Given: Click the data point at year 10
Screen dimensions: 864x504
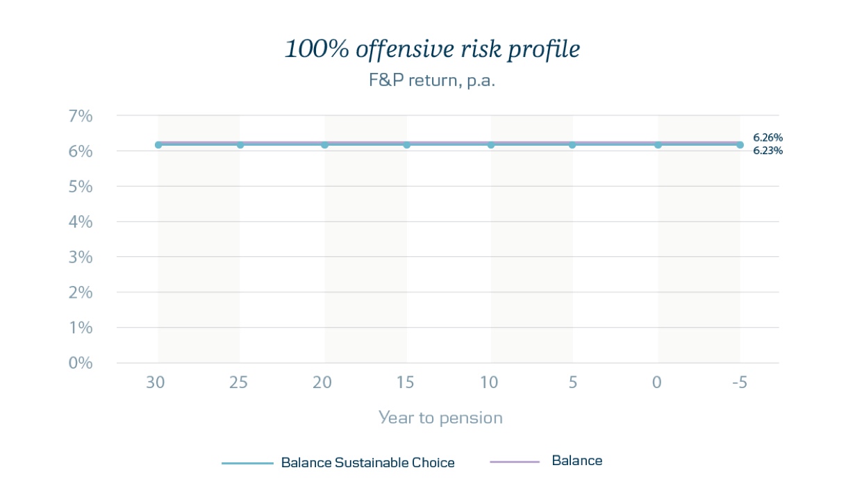Looking at the screenshot, I should click(491, 145).
